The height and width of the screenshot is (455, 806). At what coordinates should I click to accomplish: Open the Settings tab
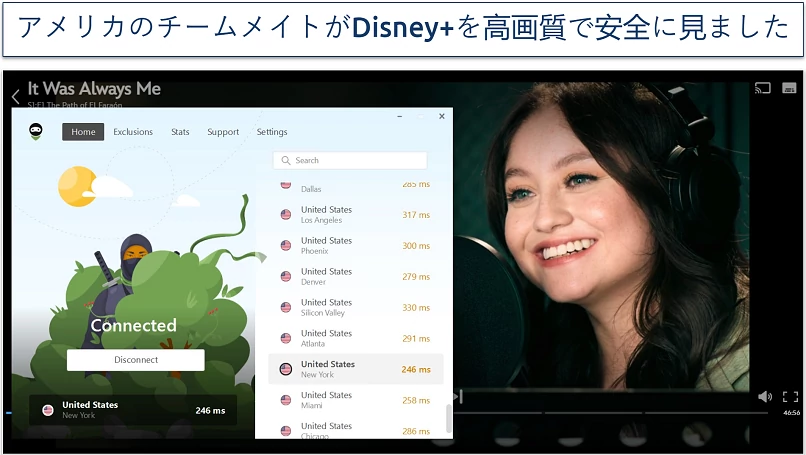272,132
